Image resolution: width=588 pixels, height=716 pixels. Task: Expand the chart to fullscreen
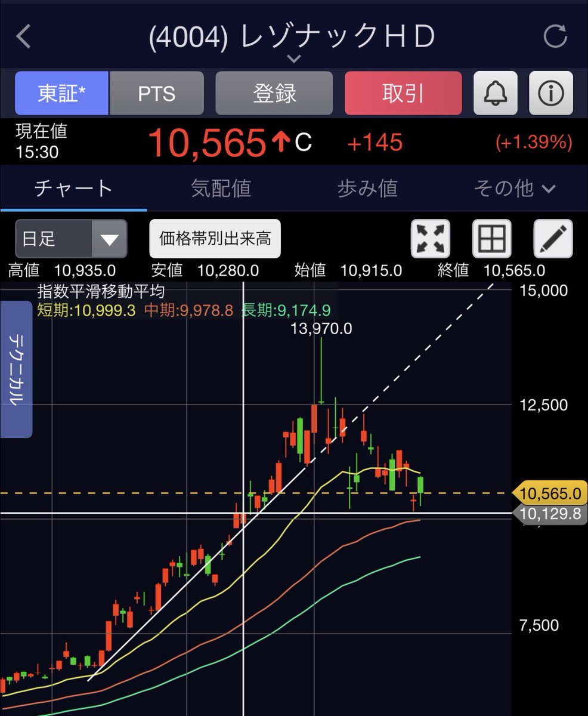point(430,238)
